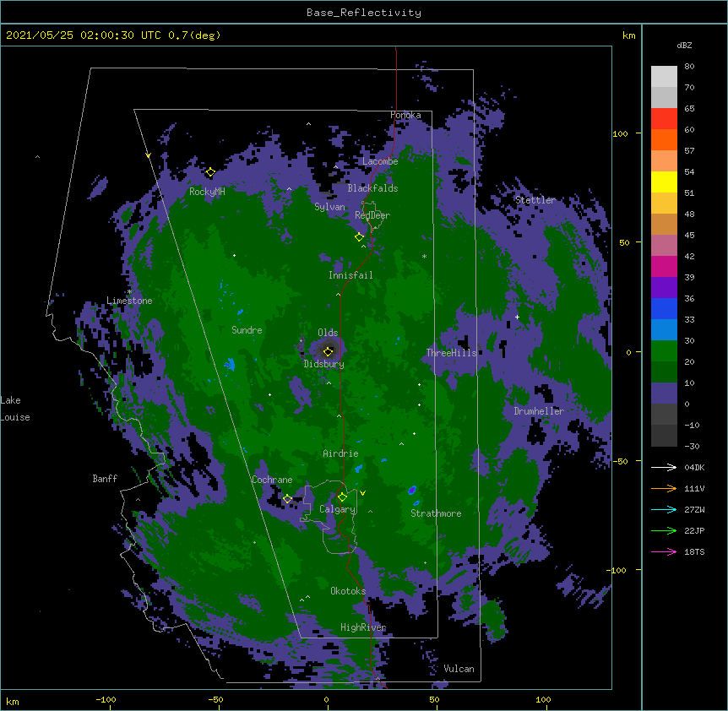The height and width of the screenshot is (711, 728).
Task: Click the yellow radar site marker at Olds
Action: click(x=329, y=351)
